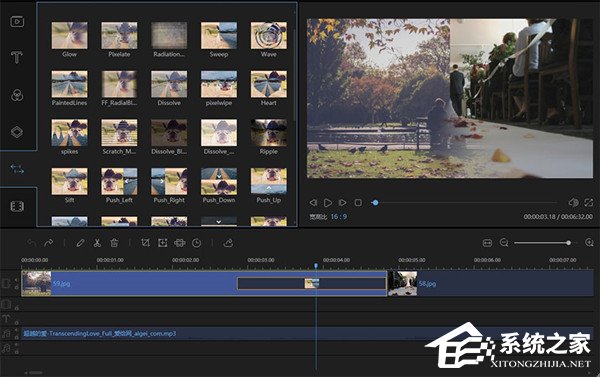Screen dimensions: 600x377
Task: Toggle the preview volume speaker icon
Action: [573, 202]
